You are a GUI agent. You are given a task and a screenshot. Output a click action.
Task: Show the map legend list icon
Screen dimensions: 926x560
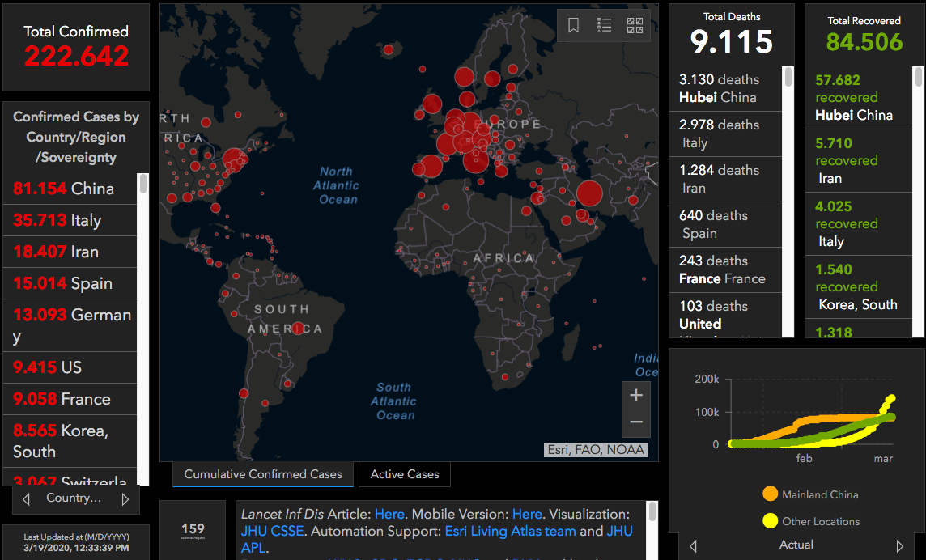coord(604,26)
